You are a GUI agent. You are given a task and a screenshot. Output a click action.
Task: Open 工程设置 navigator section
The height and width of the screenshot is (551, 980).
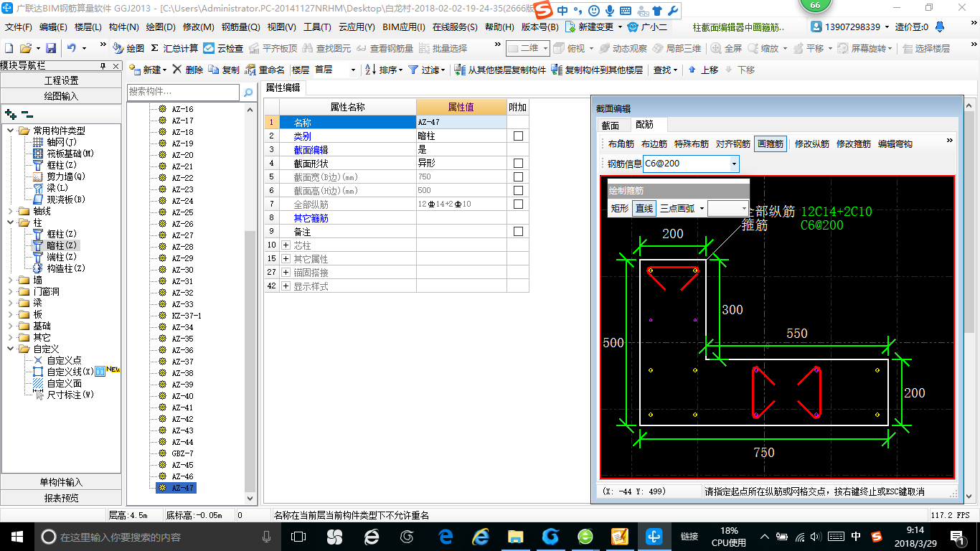61,80
